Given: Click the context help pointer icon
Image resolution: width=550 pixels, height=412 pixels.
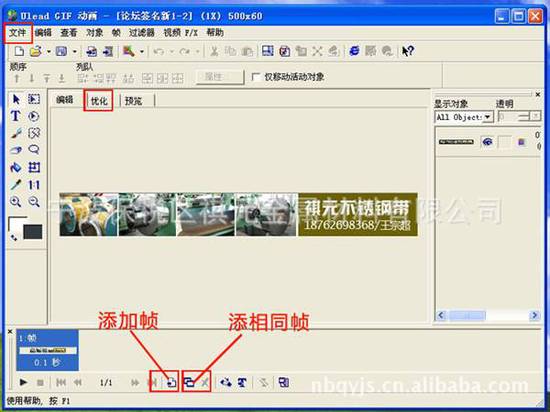Looking at the screenshot, I should (x=408, y=52).
